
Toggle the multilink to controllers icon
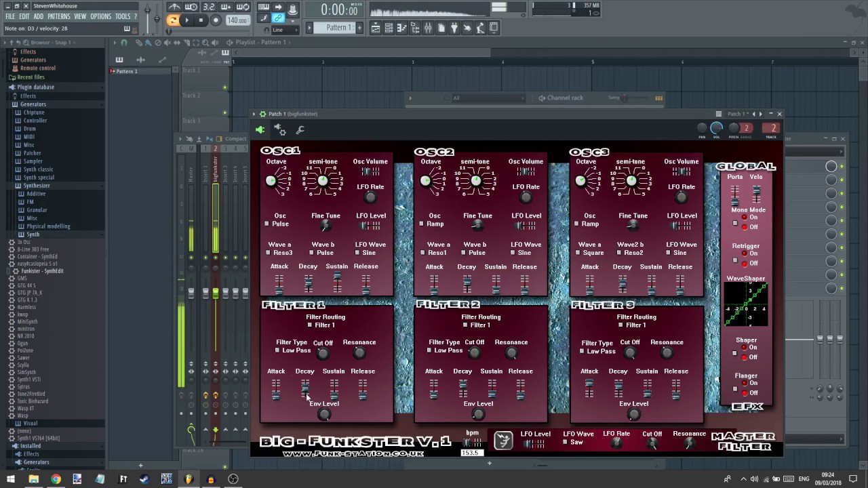click(278, 19)
